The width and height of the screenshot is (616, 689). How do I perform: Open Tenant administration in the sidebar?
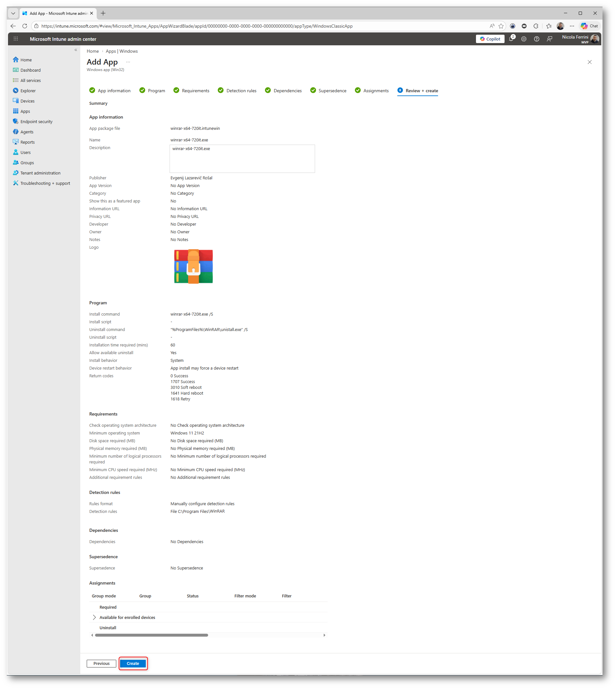pyautogui.click(x=37, y=173)
